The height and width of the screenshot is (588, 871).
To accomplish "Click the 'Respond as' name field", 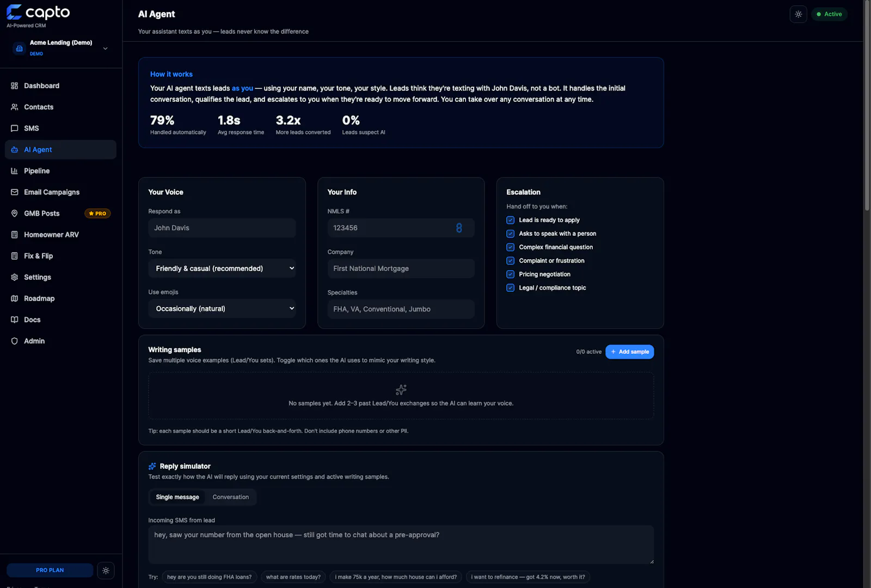I will tap(222, 228).
